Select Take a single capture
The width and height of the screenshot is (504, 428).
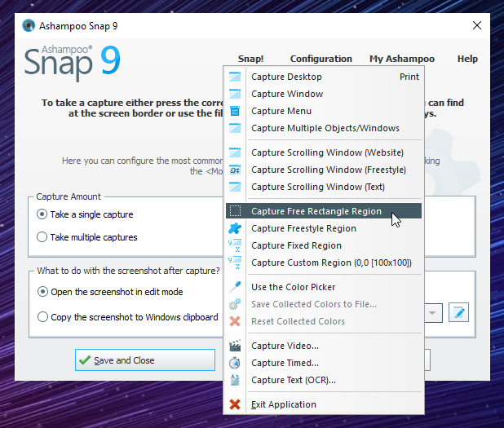(x=85, y=214)
